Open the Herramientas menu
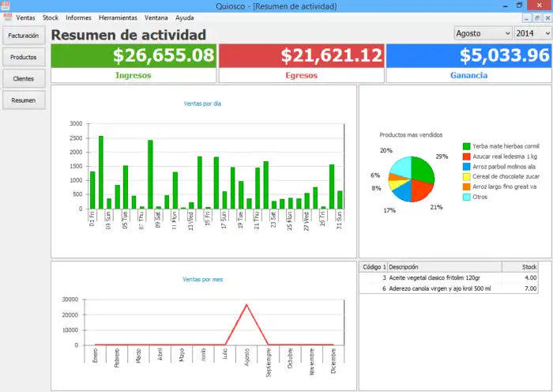553x392 pixels. (118, 17)
